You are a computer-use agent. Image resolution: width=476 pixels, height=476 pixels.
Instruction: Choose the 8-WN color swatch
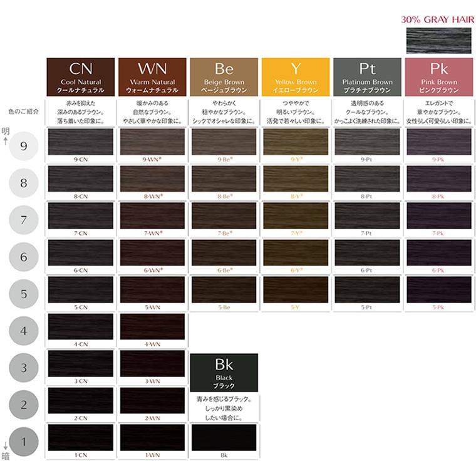(152, 178)
